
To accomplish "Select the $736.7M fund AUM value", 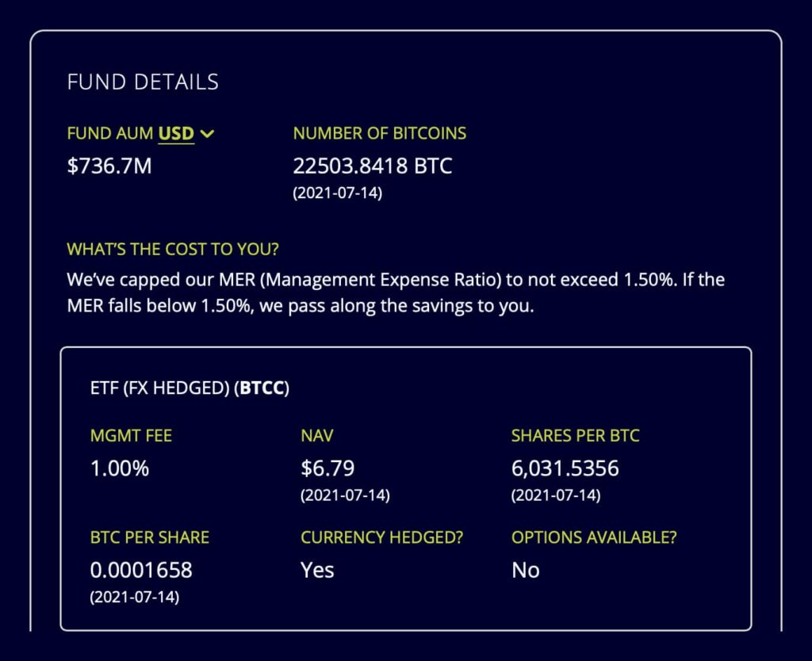I will 109,166.
